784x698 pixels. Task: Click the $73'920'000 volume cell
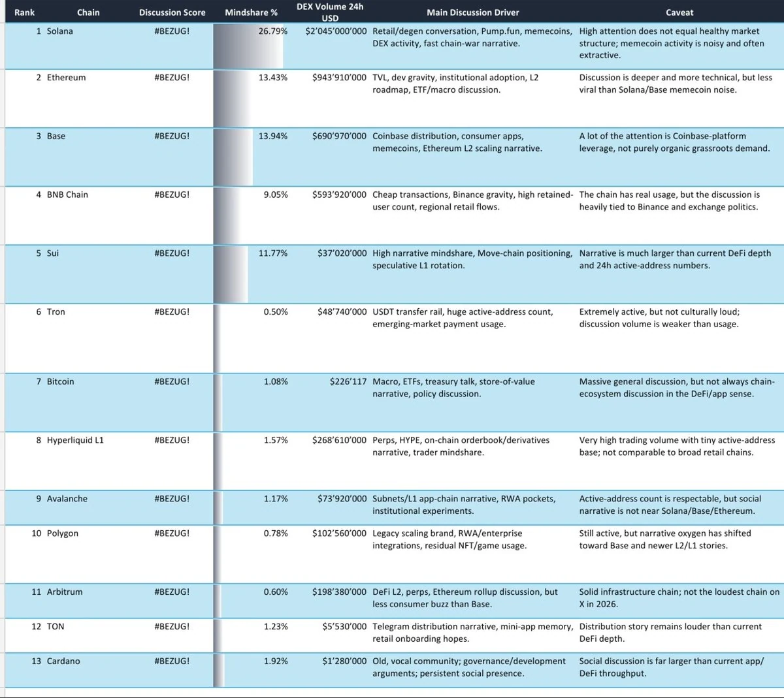(x=342, y=499)
